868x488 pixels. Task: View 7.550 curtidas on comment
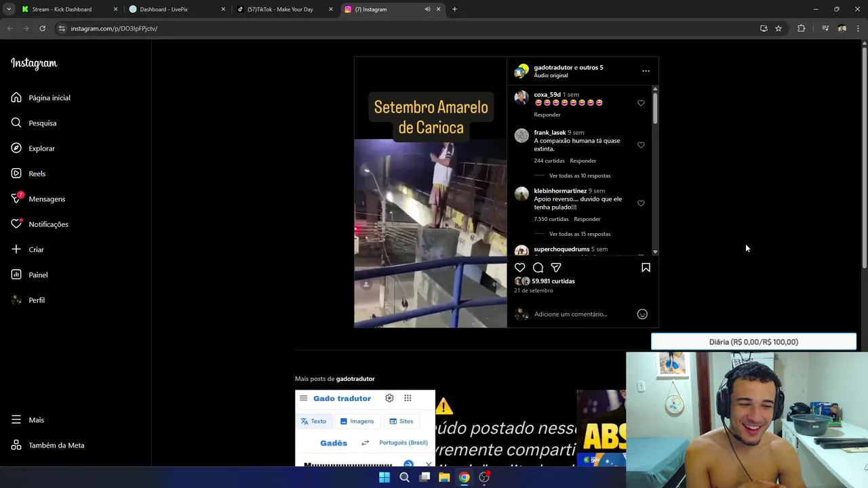551,219
